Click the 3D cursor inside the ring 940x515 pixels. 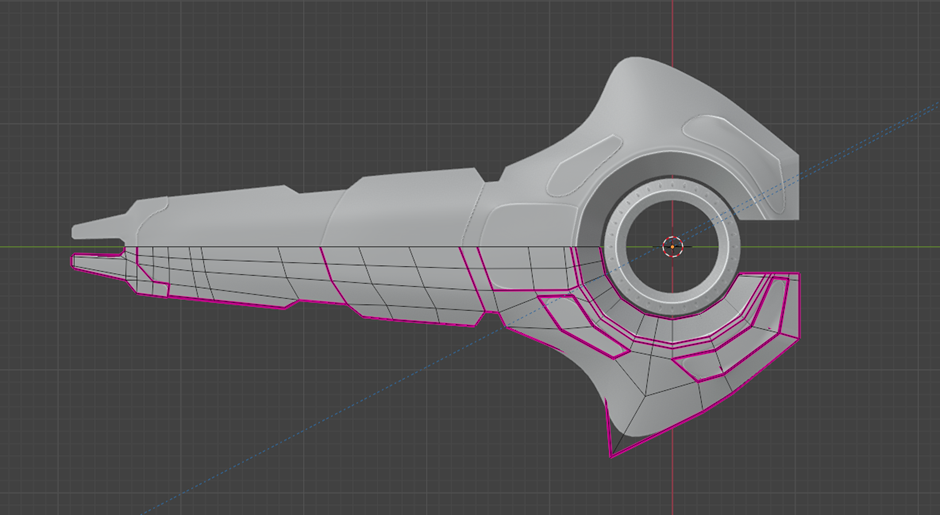tap(672, 246)
